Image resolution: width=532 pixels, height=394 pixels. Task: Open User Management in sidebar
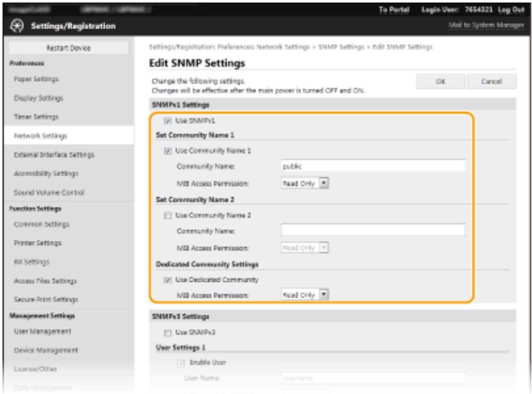[43, 331]
